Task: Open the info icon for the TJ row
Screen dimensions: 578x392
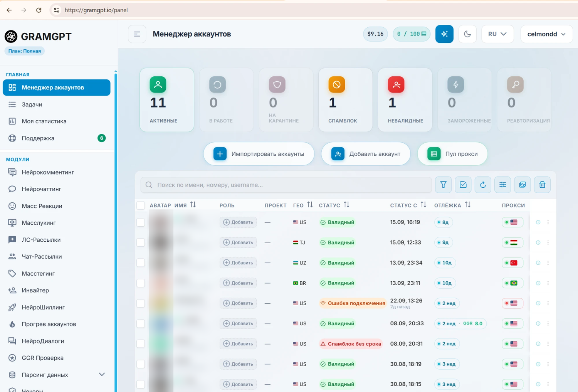Action: click(x=538, y=242)
